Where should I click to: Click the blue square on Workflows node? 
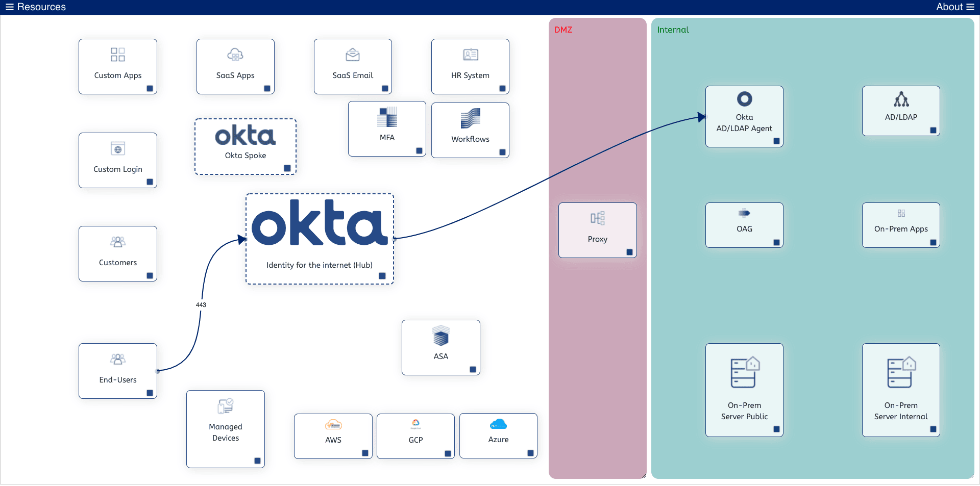click(x=503, y=152)
